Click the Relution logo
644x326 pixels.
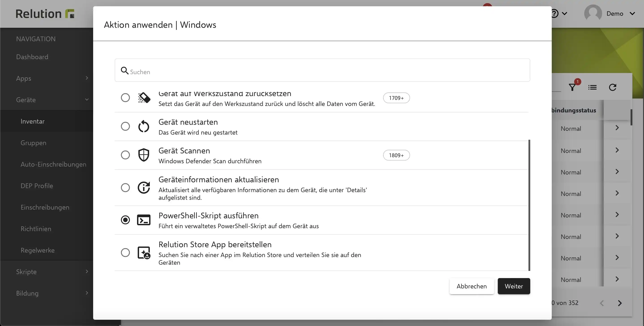[45, 14]
